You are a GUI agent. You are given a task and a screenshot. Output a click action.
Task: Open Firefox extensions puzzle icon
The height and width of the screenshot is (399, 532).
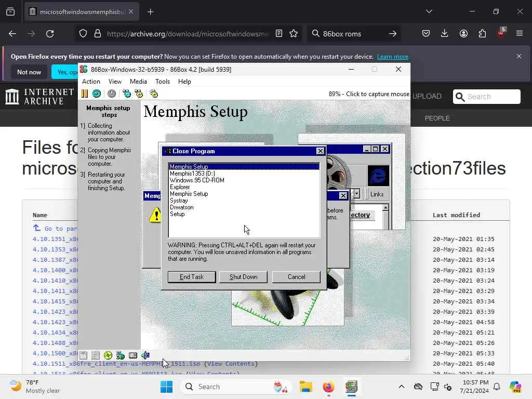tap(482, 34)
